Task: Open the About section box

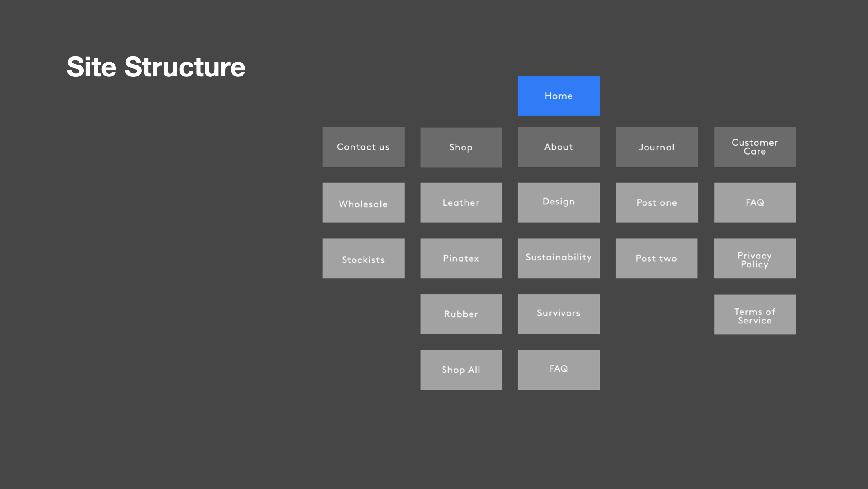Action: coord(559,147)
